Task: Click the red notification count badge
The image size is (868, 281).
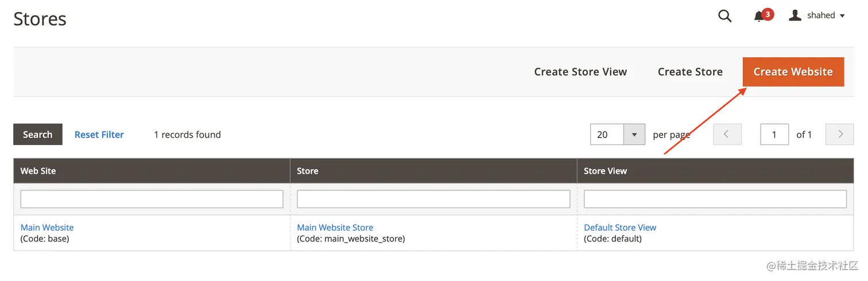Action: [x=768, y=14]
